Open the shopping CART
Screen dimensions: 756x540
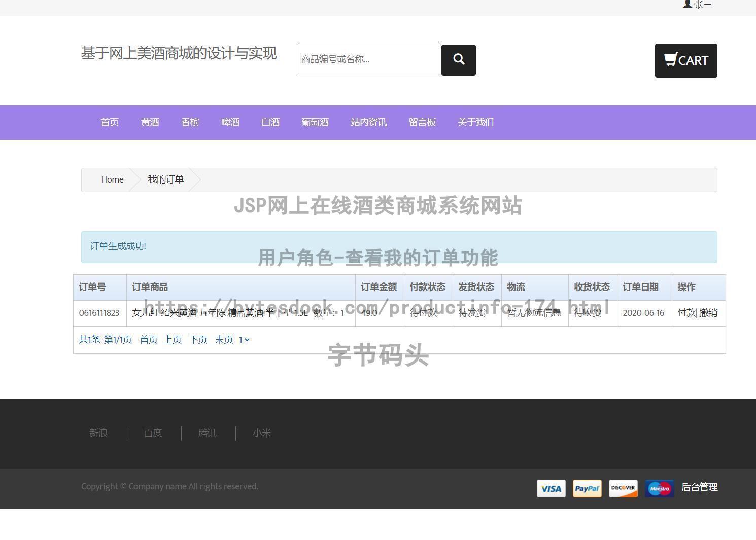[x=686, y=60]
